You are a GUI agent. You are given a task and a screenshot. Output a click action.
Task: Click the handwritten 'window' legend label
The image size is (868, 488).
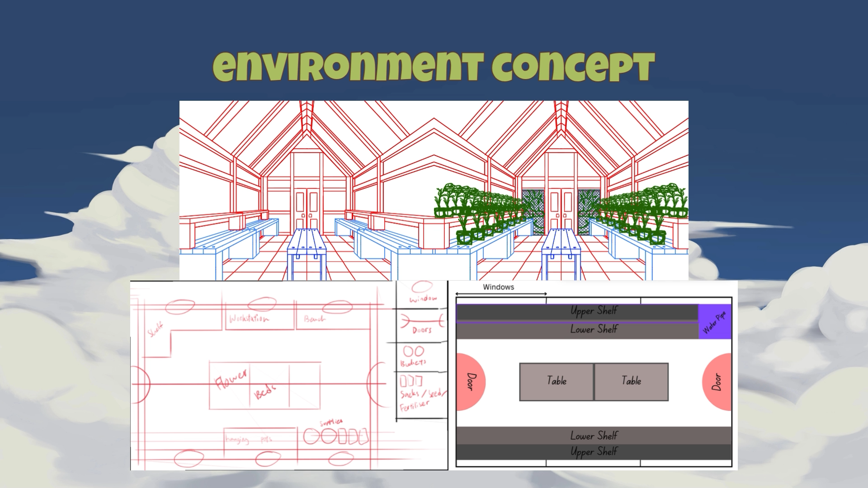click(x=423, y=299)
